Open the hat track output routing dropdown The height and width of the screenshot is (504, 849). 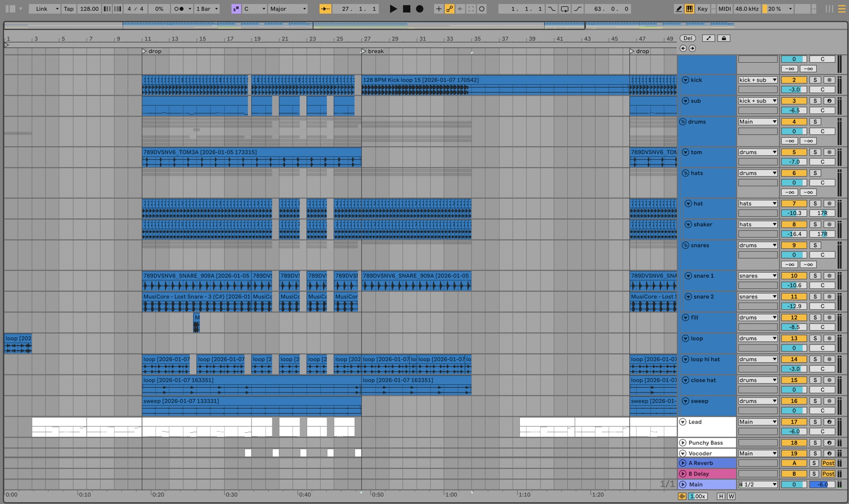[x=757, y=203]
